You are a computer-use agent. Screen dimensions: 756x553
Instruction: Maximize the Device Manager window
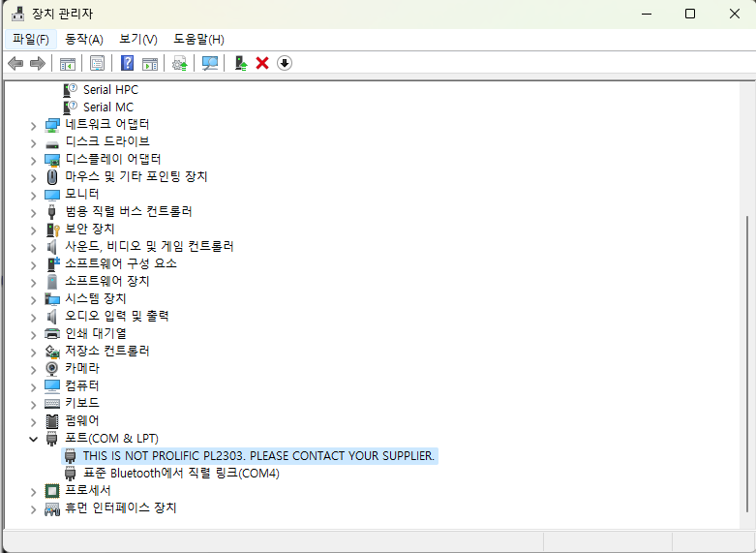tap(690, 14)
